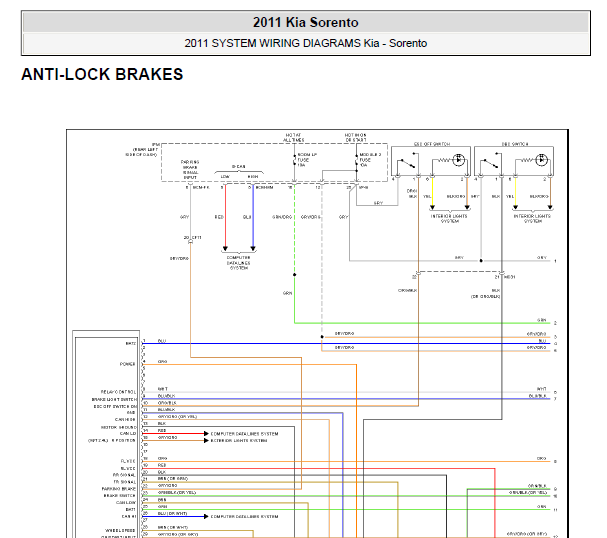This screenshot has width=607, height=538.
Task: Select the ROOM LP FUSE 10A label
Action: (x=307, y=159)
